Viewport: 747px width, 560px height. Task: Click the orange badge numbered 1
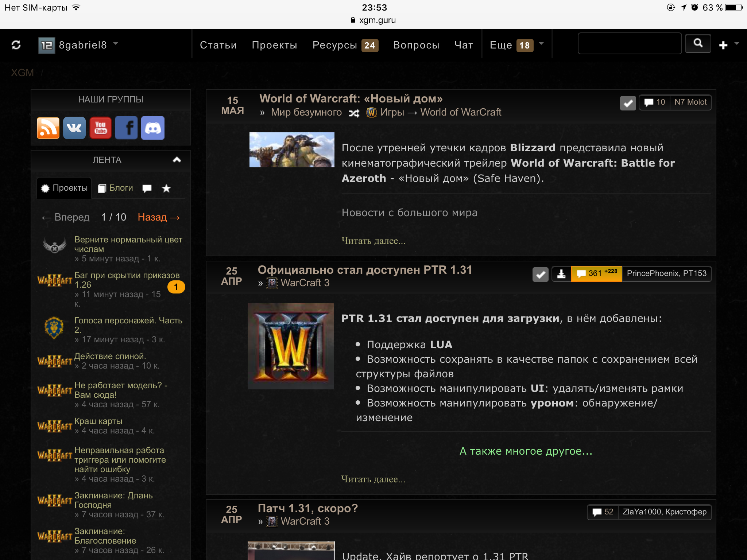[x=176, y=287]
